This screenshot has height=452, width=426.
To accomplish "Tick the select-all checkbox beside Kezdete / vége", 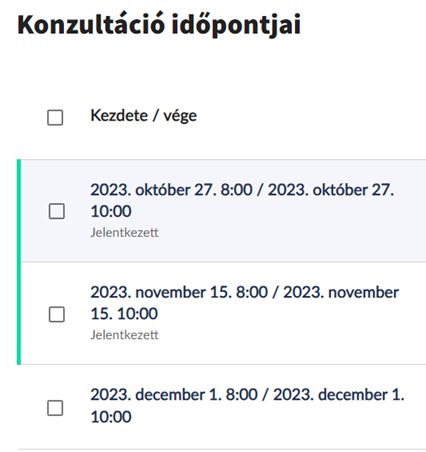I will (x=55, y=117).
